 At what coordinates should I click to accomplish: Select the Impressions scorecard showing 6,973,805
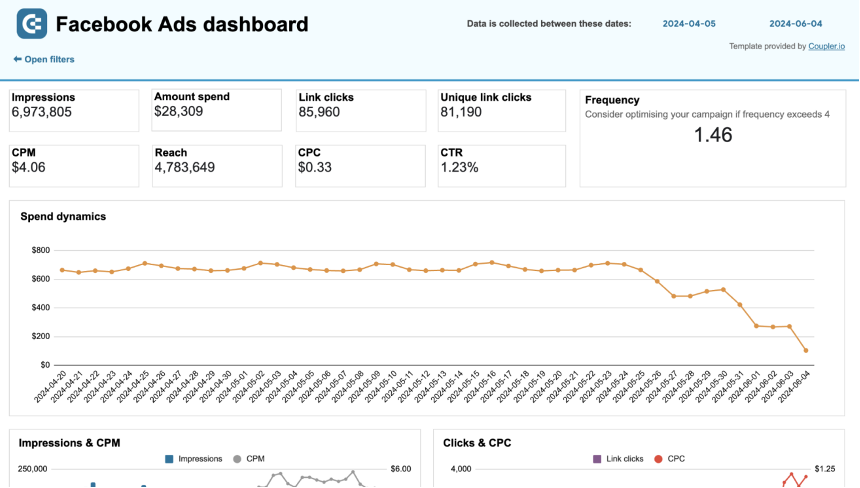click(x=74, y=110)
